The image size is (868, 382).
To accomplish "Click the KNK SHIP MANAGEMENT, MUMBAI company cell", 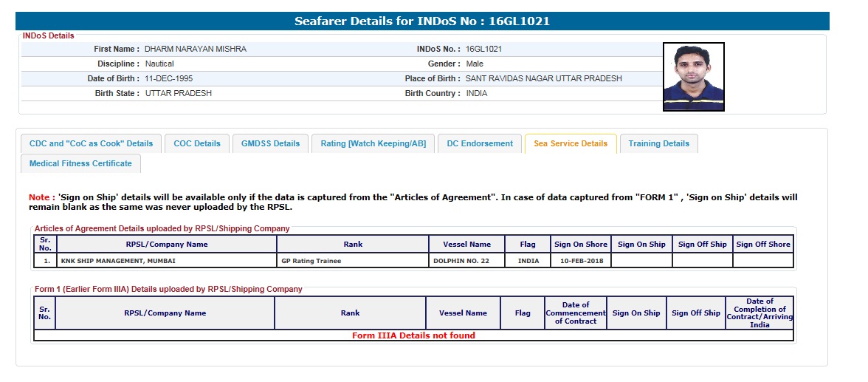I will (x=118, y=261).
